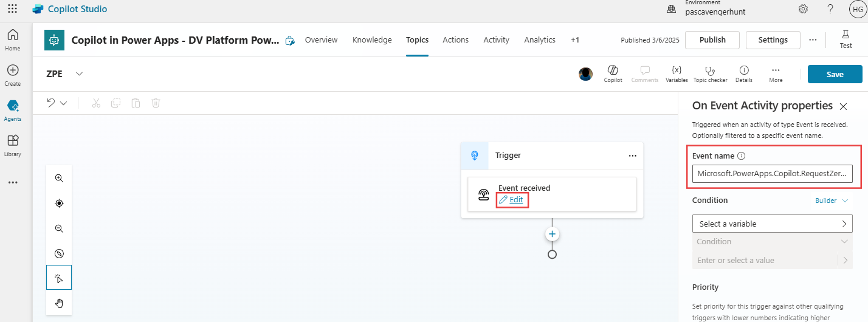Re-center the canvas with target icon
The height and width of the screenshot is (322, 868).
[x=59, y=204]
